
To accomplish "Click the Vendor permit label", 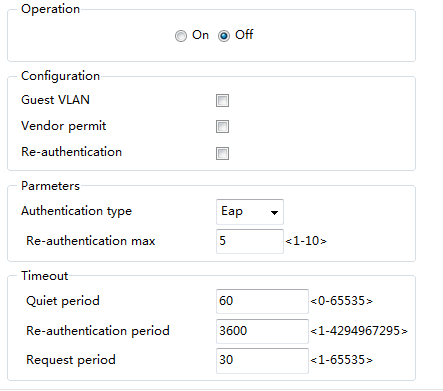I will [x=63, y=126].
